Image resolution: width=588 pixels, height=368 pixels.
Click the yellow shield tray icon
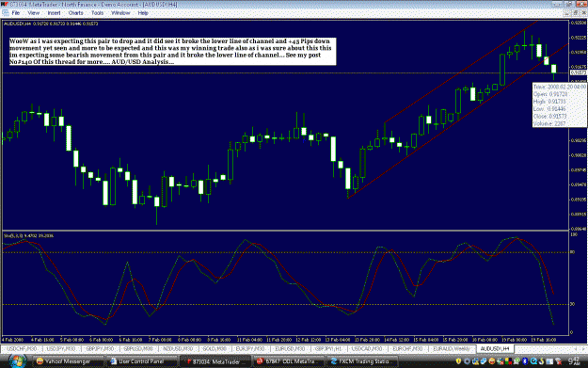[x=458, y=361]
